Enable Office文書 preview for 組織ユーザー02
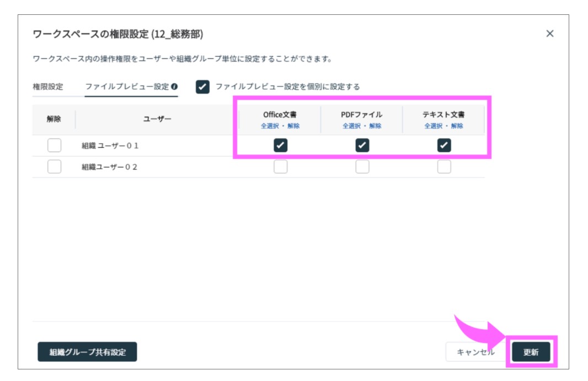This screenshot has height=381, width=588. [280, 167]
